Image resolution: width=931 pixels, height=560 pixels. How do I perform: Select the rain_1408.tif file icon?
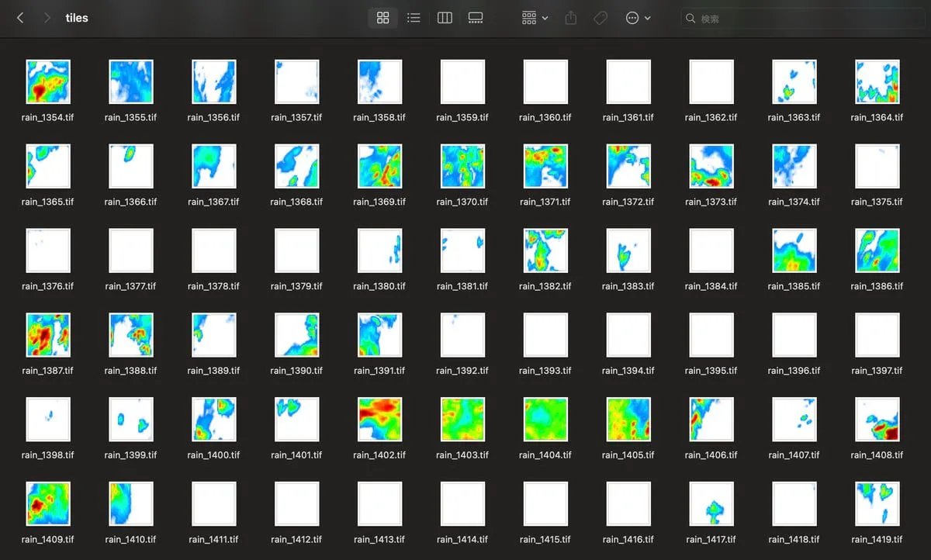pyautogui.click(x=877, y=420)
